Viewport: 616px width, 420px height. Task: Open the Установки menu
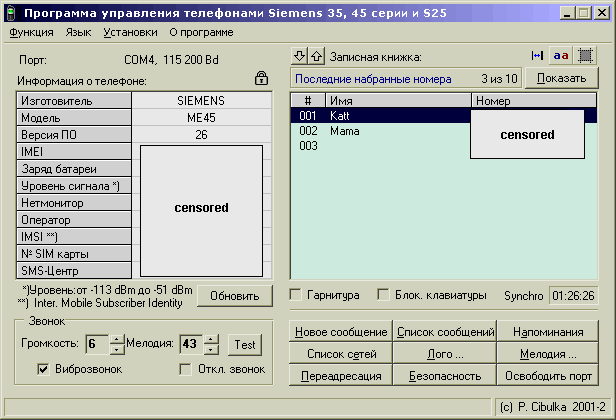pos(130,32)
